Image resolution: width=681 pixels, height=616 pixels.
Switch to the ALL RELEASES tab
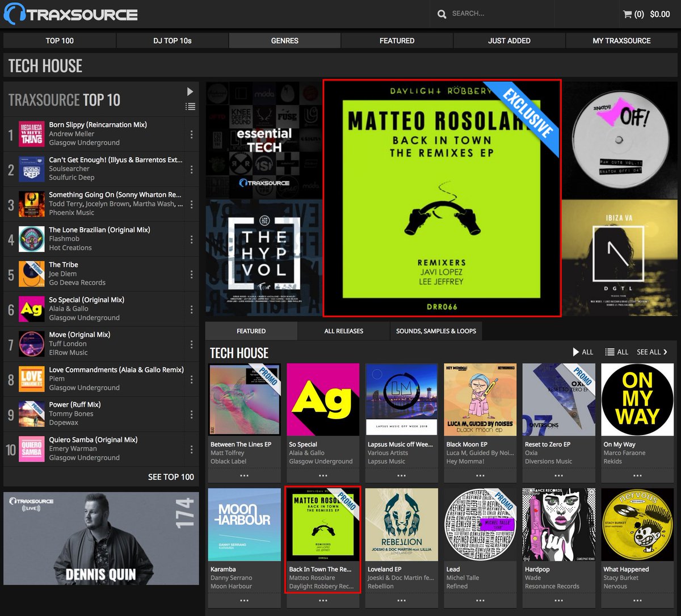[343, 331]
